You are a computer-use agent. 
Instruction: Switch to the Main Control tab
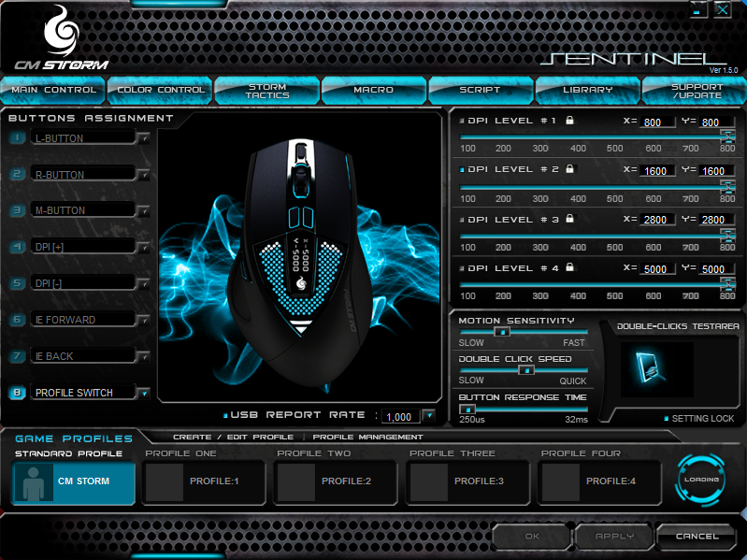[x=53, y=90]
